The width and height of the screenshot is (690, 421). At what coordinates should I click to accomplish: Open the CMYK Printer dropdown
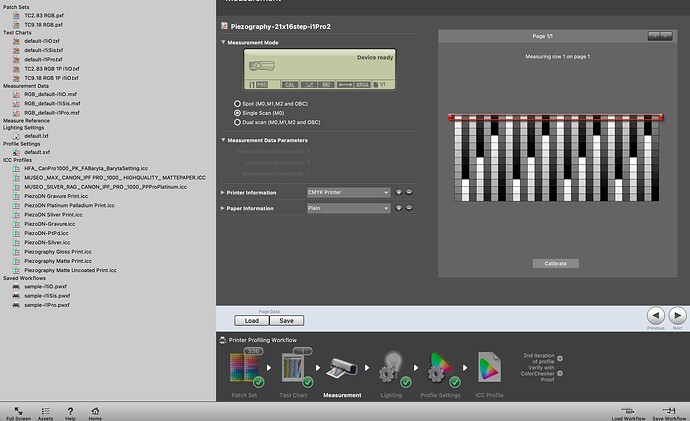[x=347, y=191]
